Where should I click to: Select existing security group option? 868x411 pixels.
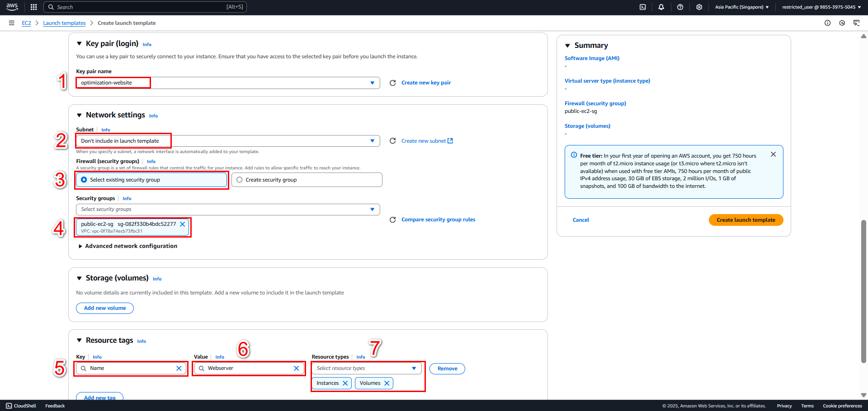(x=151, y=180)
